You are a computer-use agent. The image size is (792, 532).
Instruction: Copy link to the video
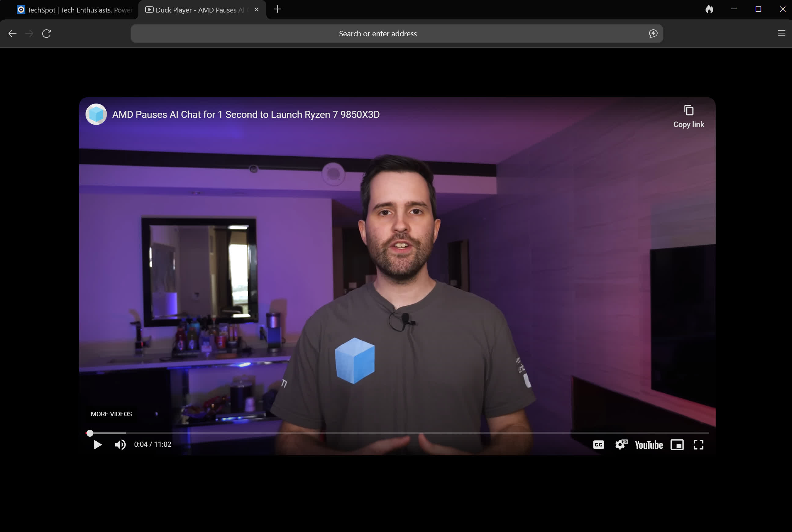[688, 116]
